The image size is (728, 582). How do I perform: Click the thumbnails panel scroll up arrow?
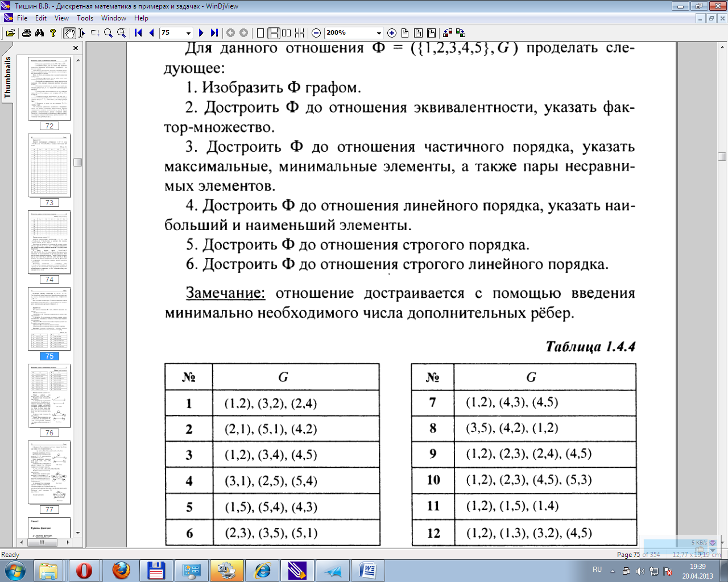click(78, 60)
